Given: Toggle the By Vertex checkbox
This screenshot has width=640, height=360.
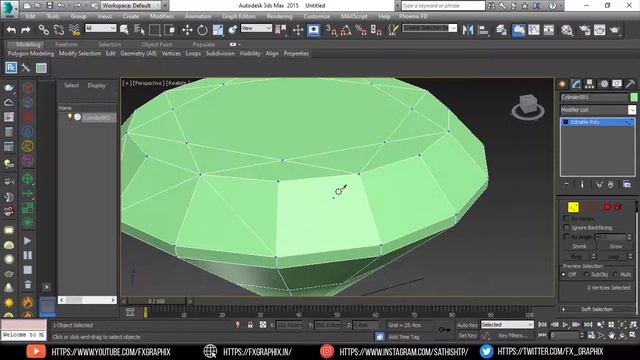Looking at the screenshot, I should [566, 218].
